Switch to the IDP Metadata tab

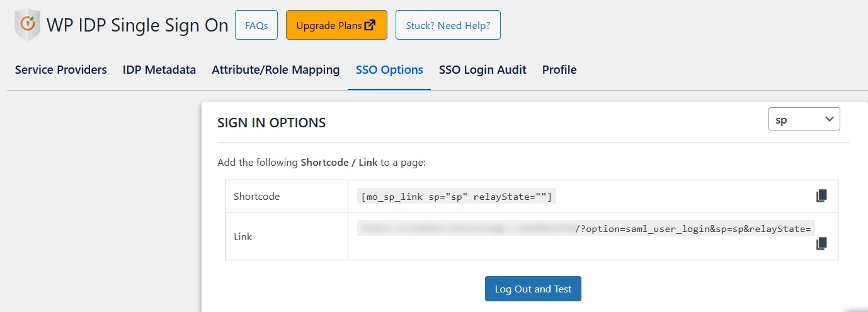[159, 70]
